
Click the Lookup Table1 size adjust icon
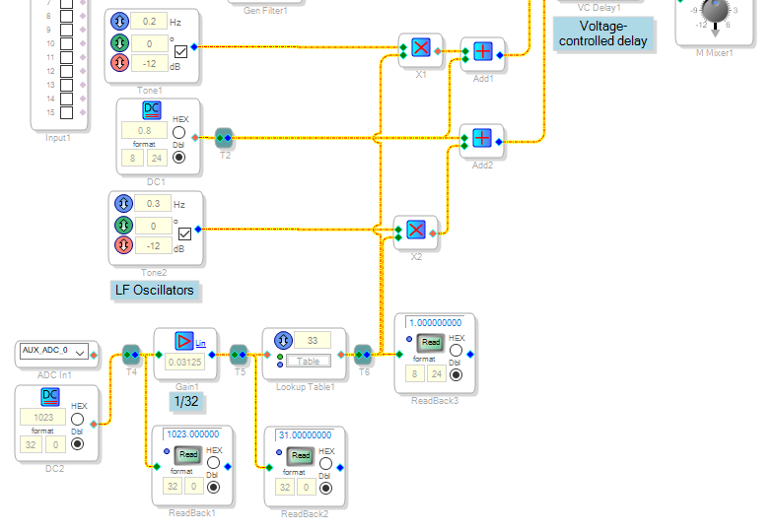pos(283,340)
